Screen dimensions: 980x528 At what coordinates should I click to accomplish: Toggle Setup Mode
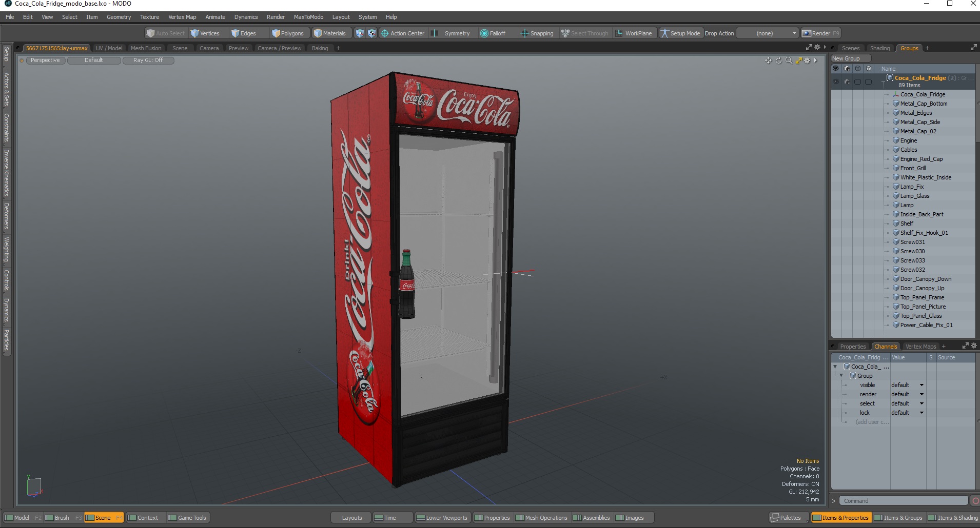(x=680, y=33)
